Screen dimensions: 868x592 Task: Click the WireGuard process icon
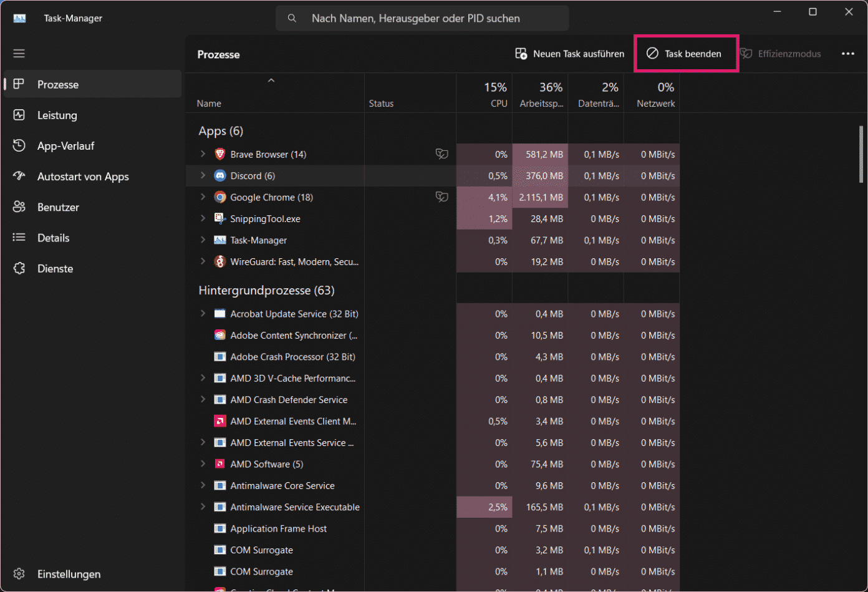[x=219, y=262]
